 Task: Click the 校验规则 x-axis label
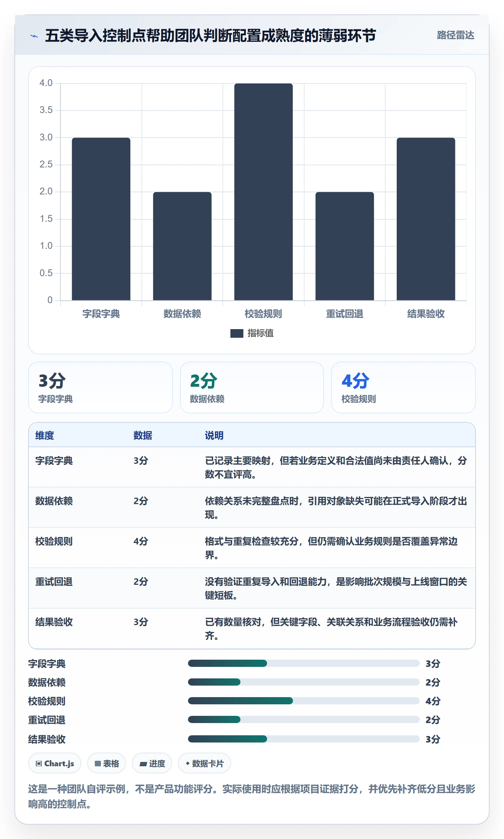point(264,314)
